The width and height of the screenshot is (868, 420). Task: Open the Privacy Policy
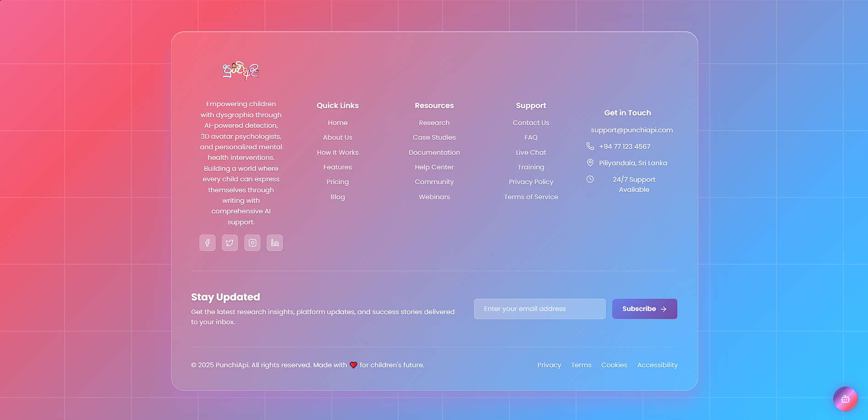pyautogui.click(x=531, y=182)
